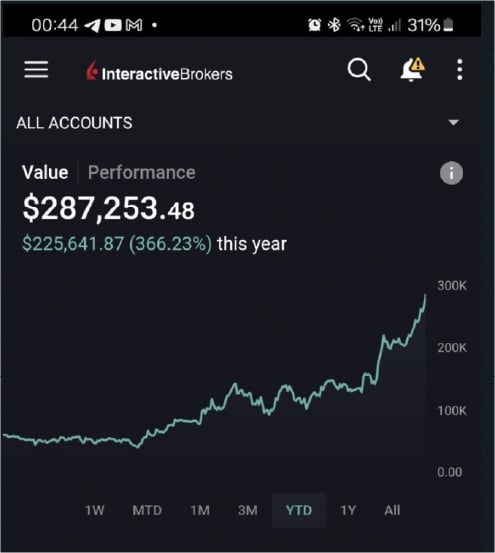The height and width of the screenshot is (553, 495).
Task: Select the Value tab
Action: [45, 172]
